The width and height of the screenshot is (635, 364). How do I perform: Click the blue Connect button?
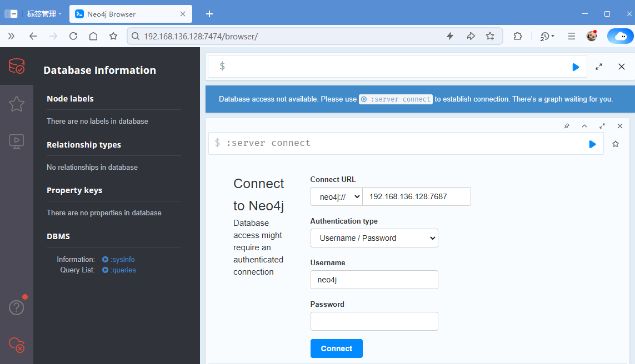(x=337, y=348)
